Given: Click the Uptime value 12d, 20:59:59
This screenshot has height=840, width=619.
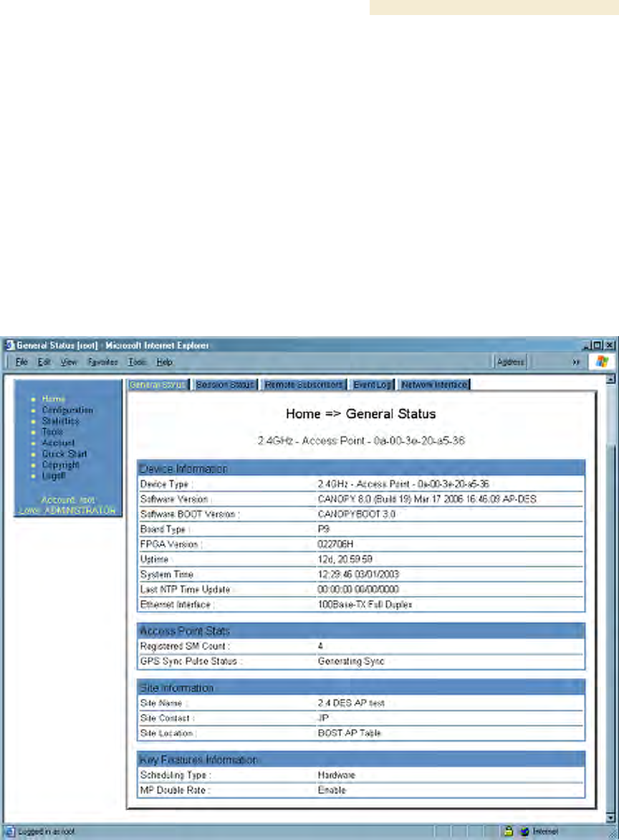Looking at the screenshot, I should pyautogui.click(x=345, y=559).
